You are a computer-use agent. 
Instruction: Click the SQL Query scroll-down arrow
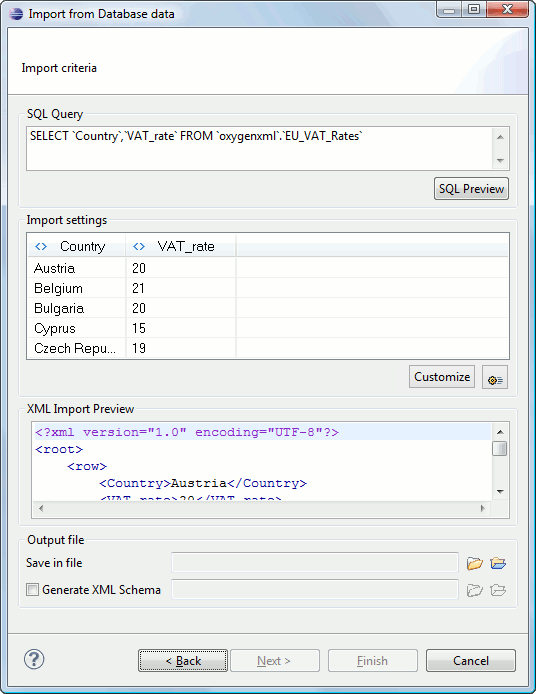501,161
